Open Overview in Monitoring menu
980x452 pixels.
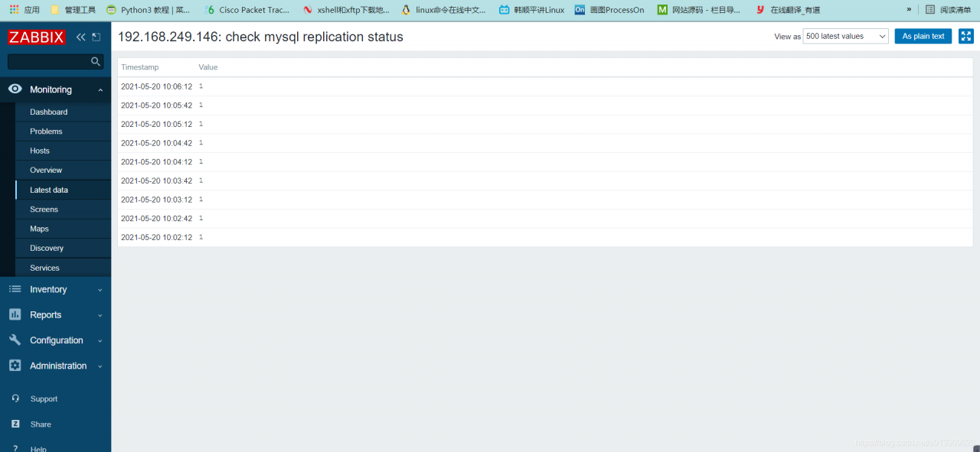tap(46, 170)
